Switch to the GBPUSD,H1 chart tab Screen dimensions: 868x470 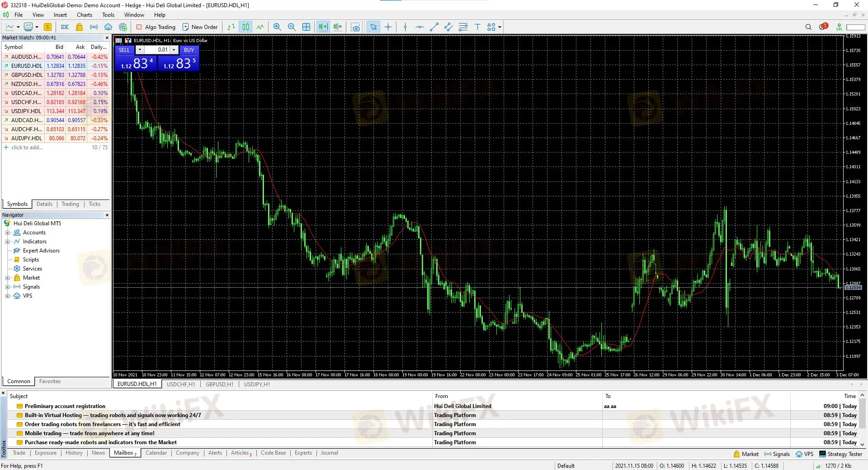pyautogui.click(x=219, y=385)
